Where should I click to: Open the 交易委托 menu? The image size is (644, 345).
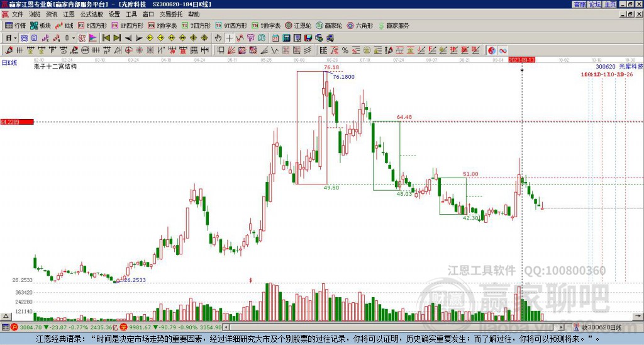click(171, 14)
